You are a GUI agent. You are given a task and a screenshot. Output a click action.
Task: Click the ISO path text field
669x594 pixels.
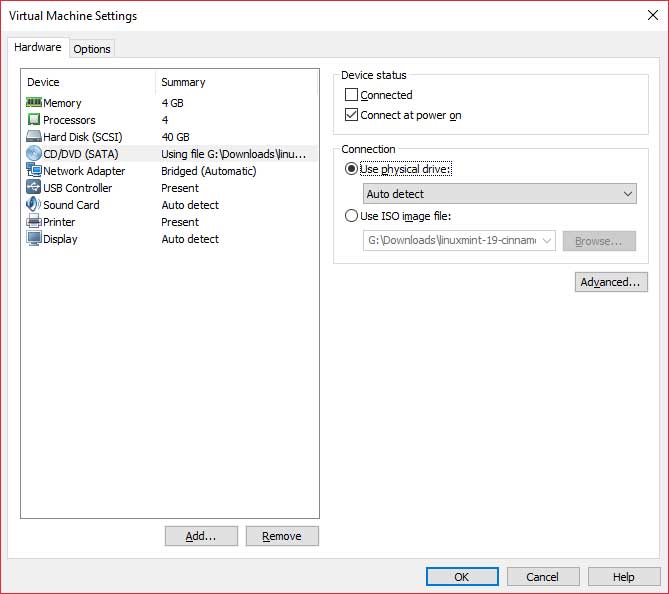pos(451,241)
